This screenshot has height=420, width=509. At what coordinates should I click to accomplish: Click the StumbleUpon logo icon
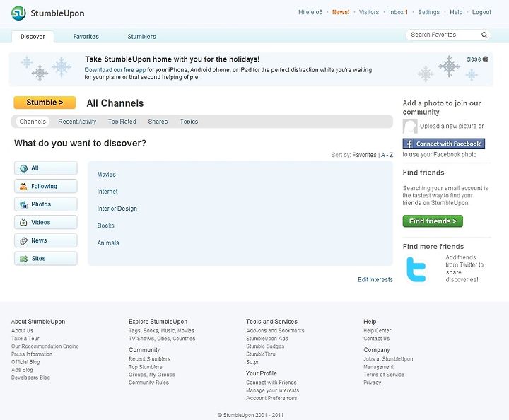point(18,13)
